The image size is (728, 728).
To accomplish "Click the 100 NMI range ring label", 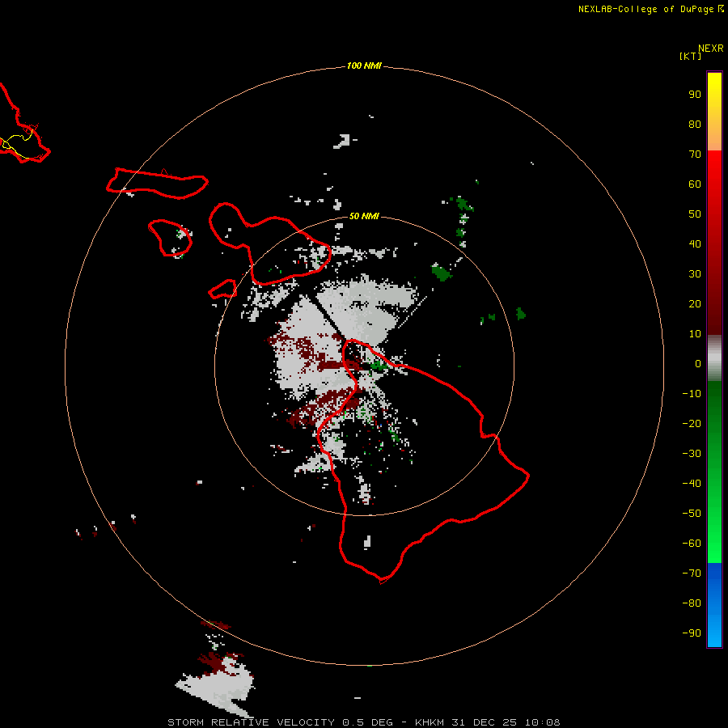I will tap(364, 66).
